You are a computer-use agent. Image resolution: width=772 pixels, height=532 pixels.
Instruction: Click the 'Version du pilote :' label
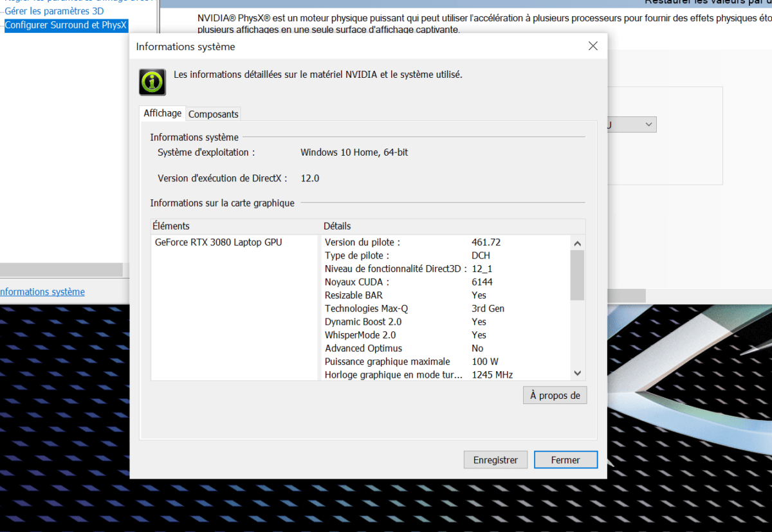point(363,243)
